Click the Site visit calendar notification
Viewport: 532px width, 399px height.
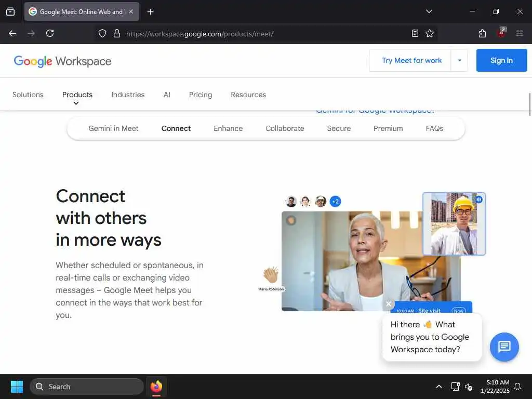[x=431, y=307]
